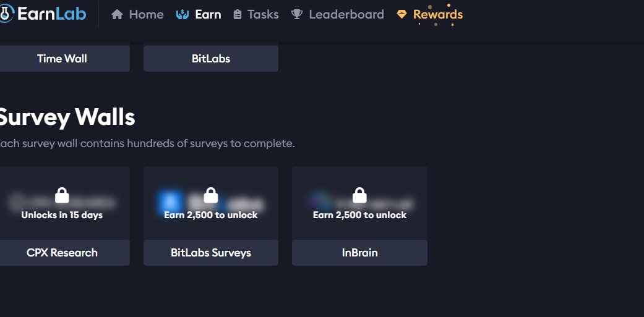This screenshot has height=317, width=644.
Task: Click the EarnLab brand name text
Action: click(52, 14)
